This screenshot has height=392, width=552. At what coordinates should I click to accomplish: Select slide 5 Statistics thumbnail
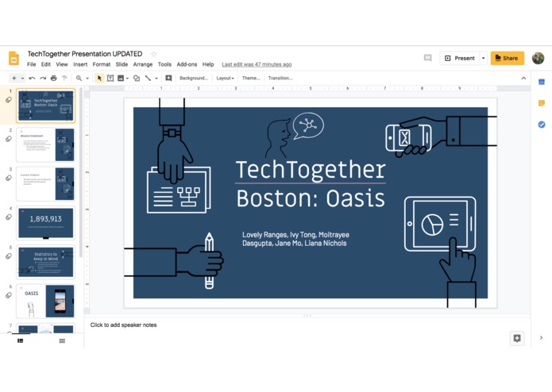46,262
